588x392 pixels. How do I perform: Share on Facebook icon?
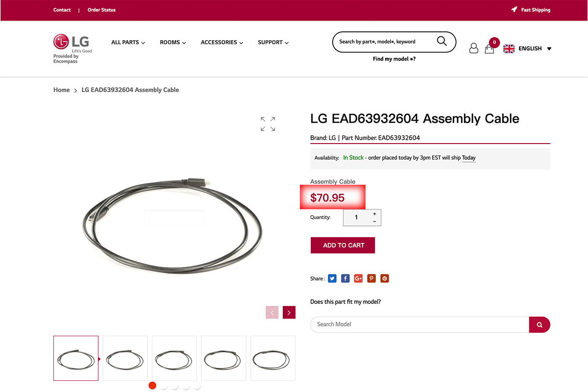345,278
